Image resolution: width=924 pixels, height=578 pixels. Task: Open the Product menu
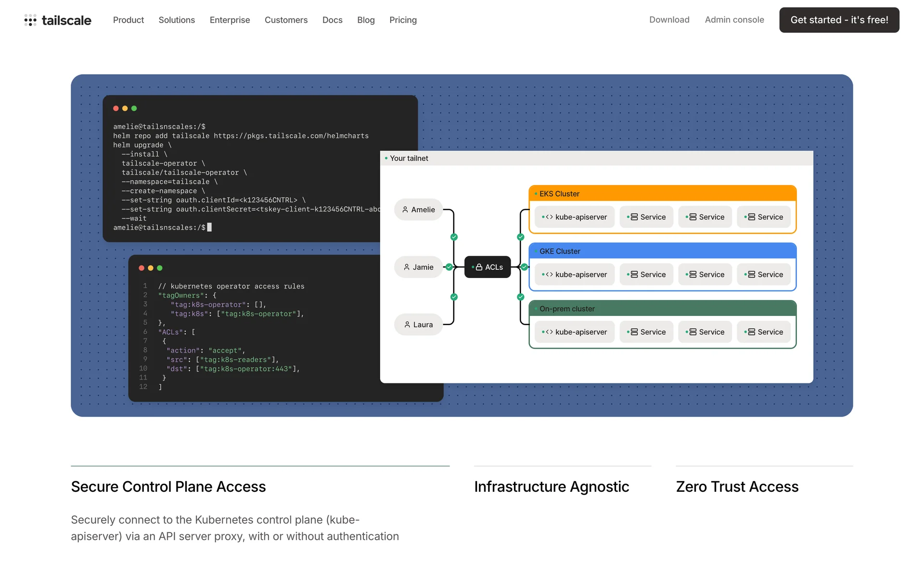click(x=128, y=20)
